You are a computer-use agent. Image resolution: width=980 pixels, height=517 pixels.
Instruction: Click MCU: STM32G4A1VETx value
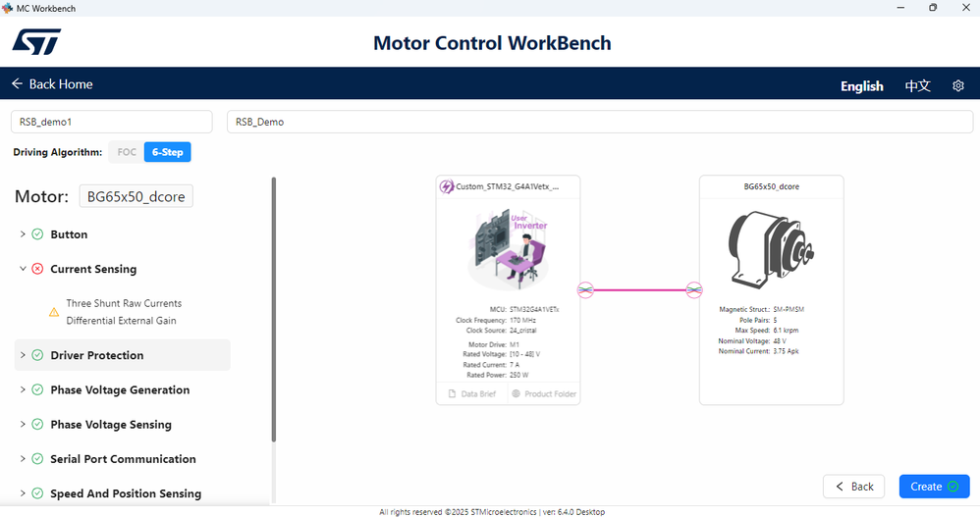[534, 309]
